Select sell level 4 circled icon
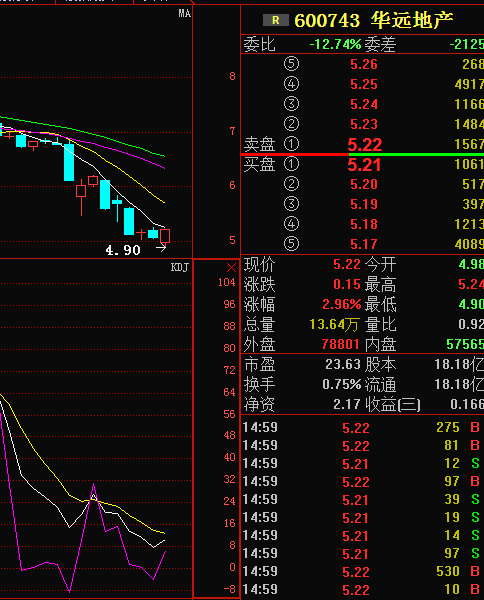The height and width of the screenshot is (600, 484). point(291,84)
